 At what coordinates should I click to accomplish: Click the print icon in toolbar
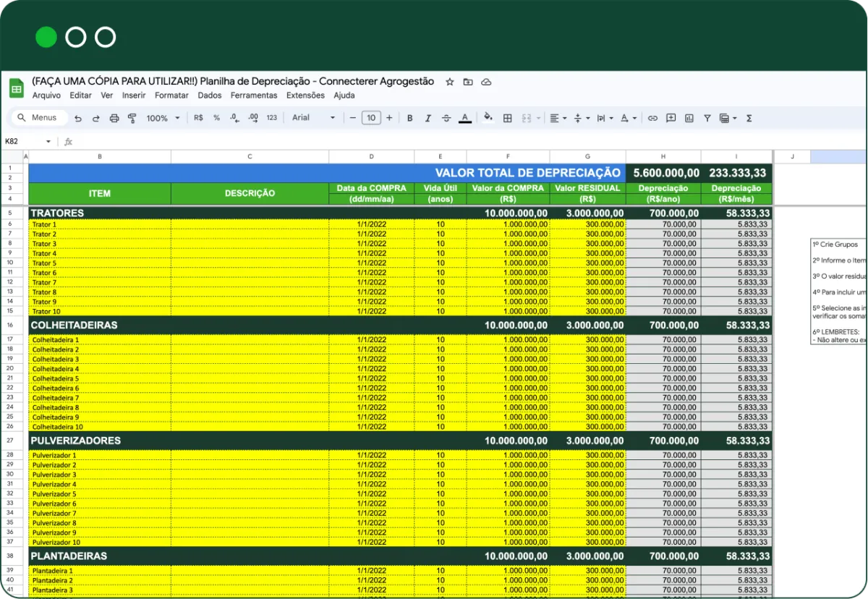tap(114, 118)
